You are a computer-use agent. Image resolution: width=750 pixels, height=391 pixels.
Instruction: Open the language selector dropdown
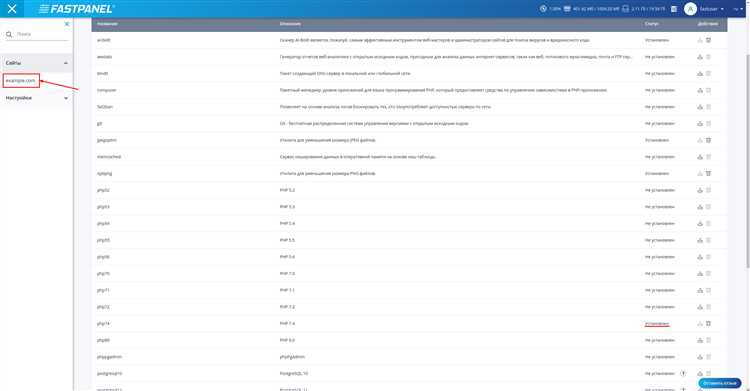[738, 9]
